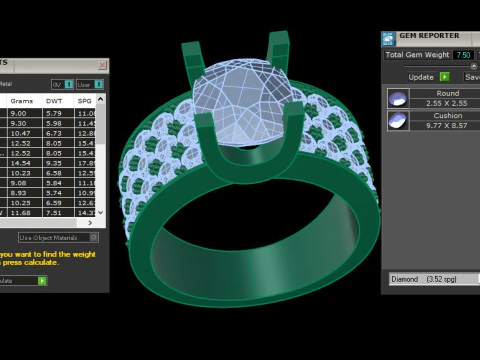Click the 2.55 X 2.55 size value

point(447,103)
